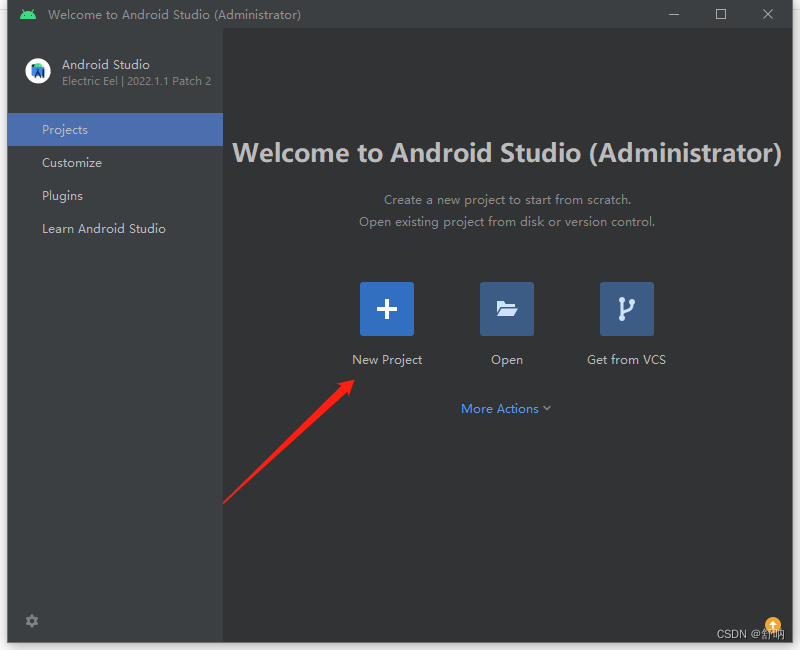This screenshot has width=800, height=650.
Task: Maximize the Android Studio welcome window
Action: click(x=721, y=14)
